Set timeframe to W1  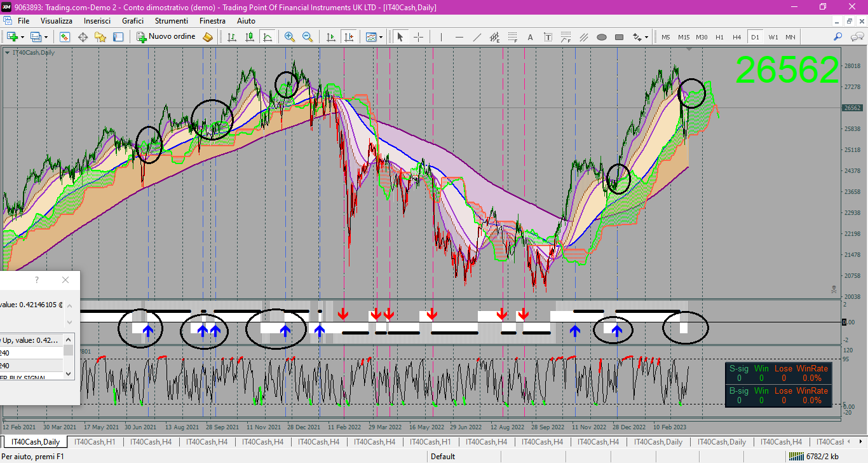[773, 37]
